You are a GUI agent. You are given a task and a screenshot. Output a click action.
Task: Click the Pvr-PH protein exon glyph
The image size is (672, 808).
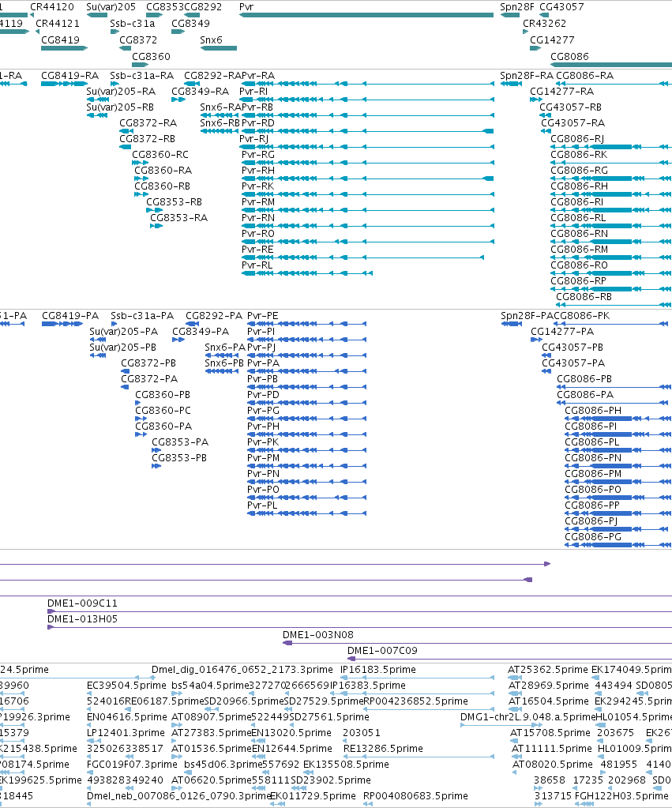tap(306, 434)
